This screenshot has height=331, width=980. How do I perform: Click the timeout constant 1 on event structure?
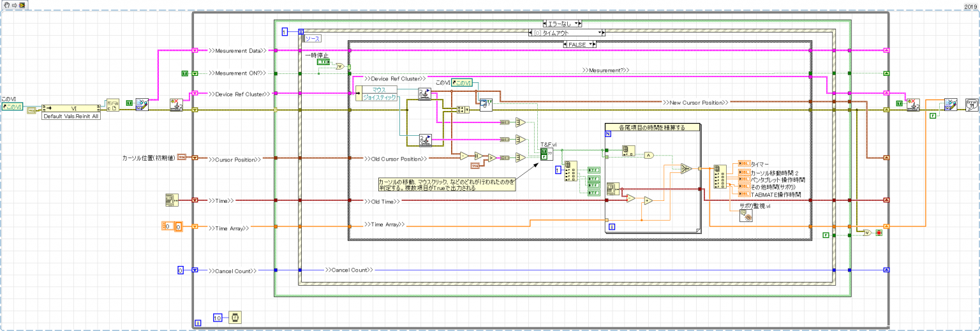pos(285,31)
